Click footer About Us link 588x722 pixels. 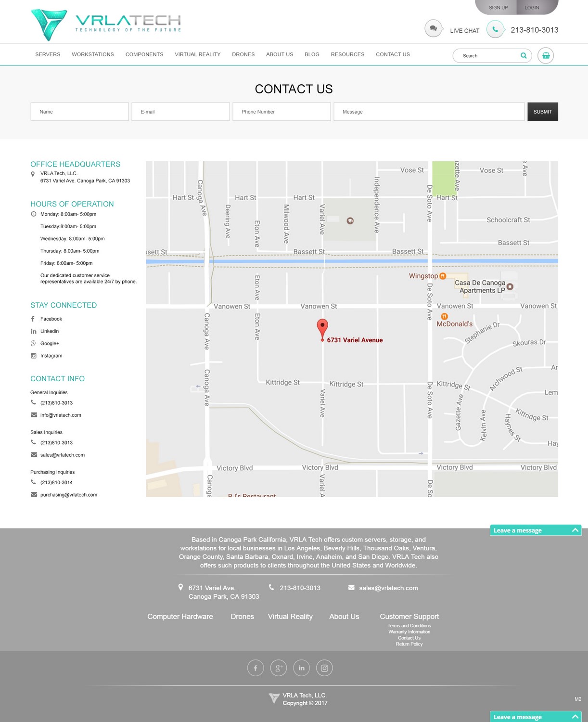344,617
